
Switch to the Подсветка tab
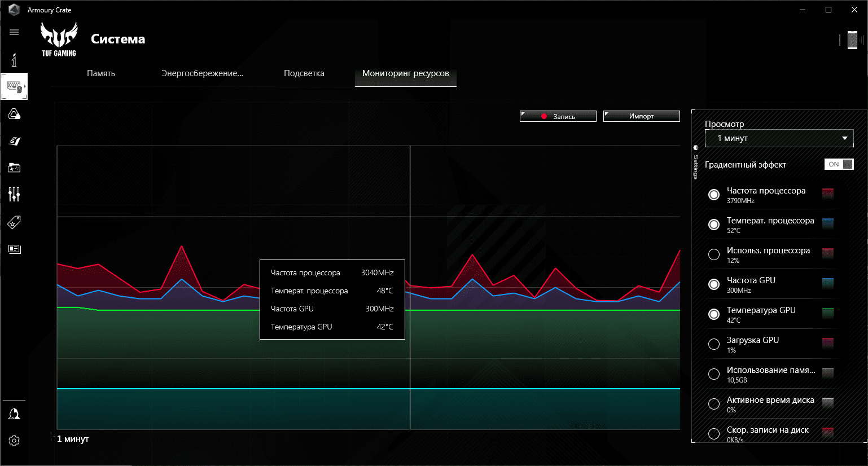pyautogui.click(x=304, y=73)
